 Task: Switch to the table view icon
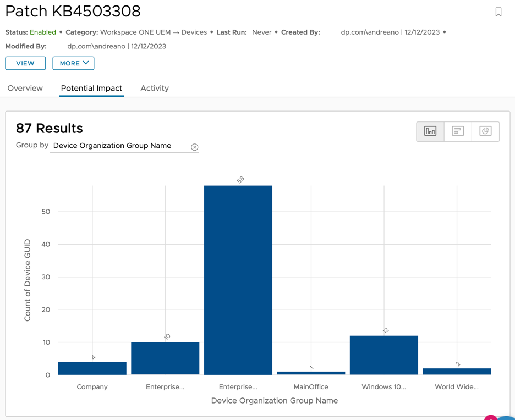coord(457,131)
